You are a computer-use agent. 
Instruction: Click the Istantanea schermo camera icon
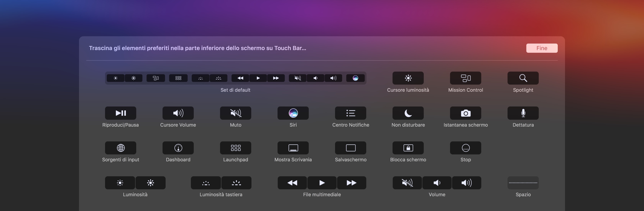465,113
